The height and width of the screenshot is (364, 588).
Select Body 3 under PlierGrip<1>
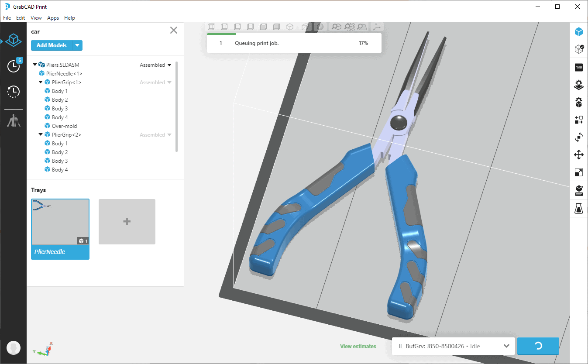coord(60,109)
